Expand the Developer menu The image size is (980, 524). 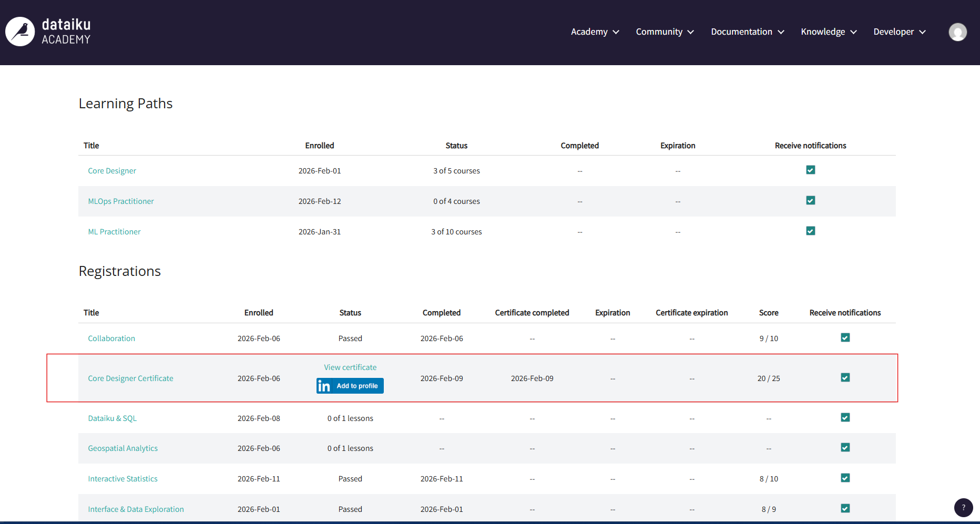900,32
